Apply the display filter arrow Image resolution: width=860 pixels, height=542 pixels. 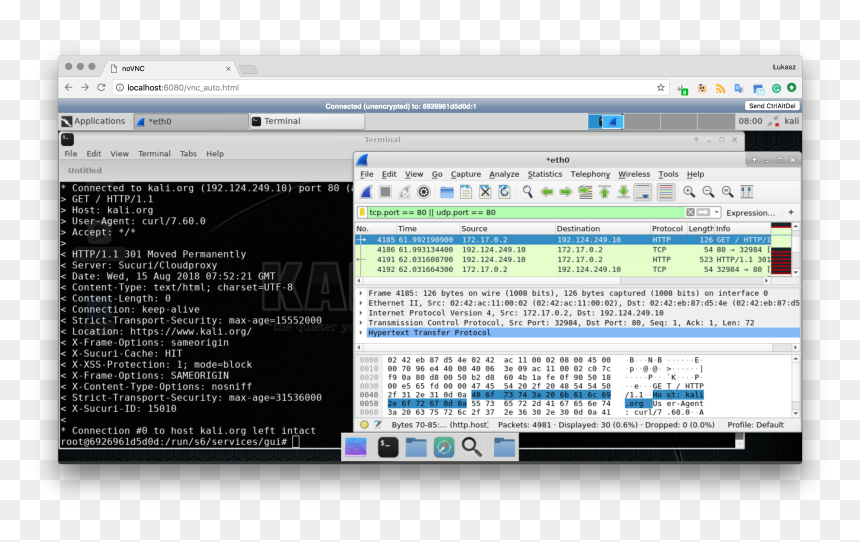(704, 212)
